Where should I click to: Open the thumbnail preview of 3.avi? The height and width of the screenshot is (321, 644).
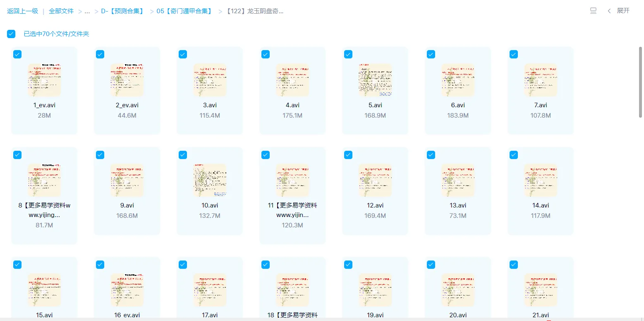[x=210, y=80]
